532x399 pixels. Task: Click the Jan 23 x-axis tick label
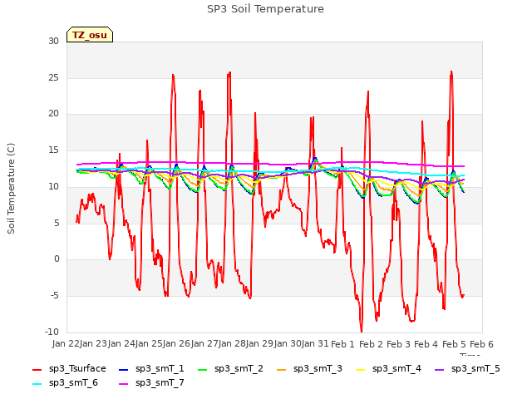click(x=93, y=344)
